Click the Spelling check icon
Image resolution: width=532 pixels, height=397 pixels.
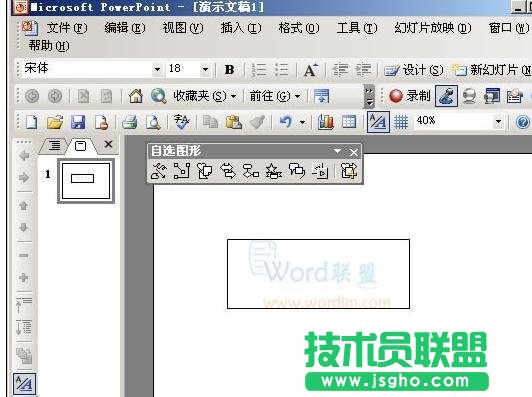[x=182, y=122]
